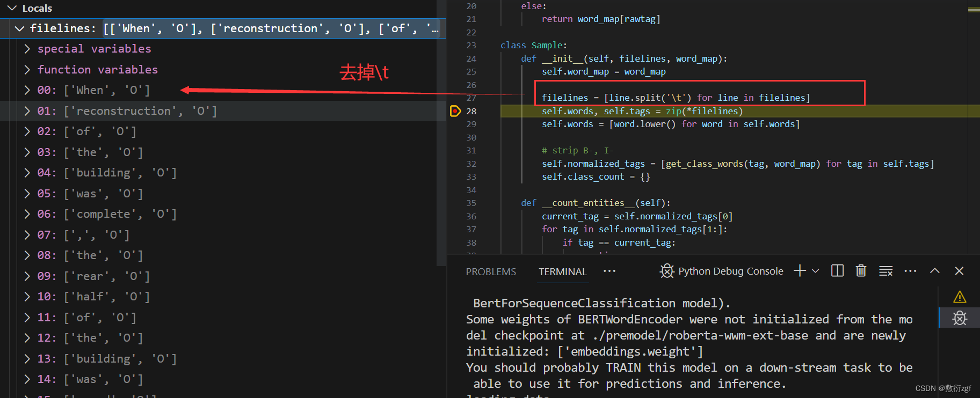
Task: Switch to the PROBLEMS tab
Action: coord(491,272)
